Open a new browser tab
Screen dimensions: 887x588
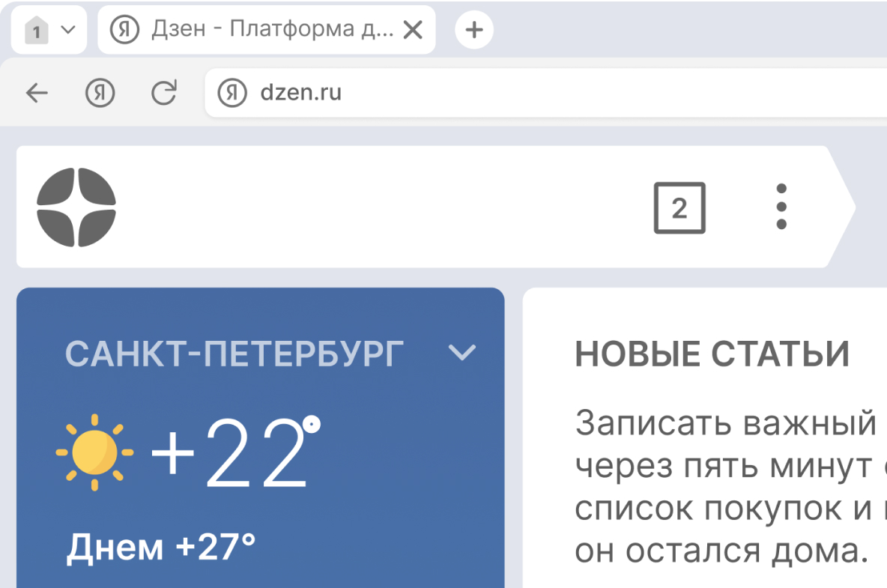click(x=474, y=29)
